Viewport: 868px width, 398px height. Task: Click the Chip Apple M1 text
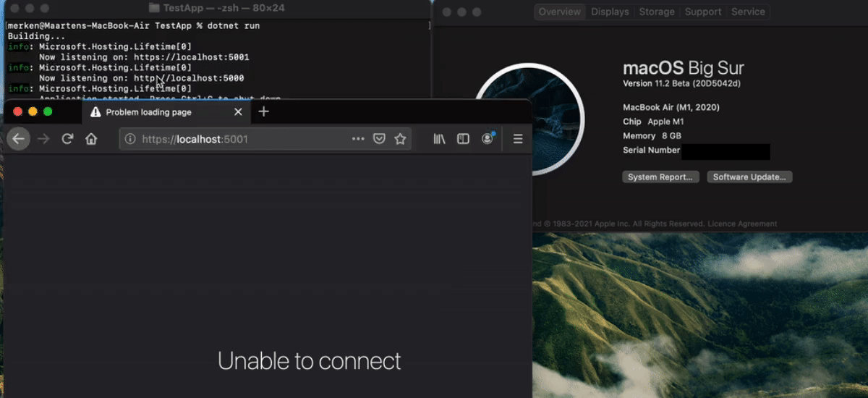pos(653,122)
